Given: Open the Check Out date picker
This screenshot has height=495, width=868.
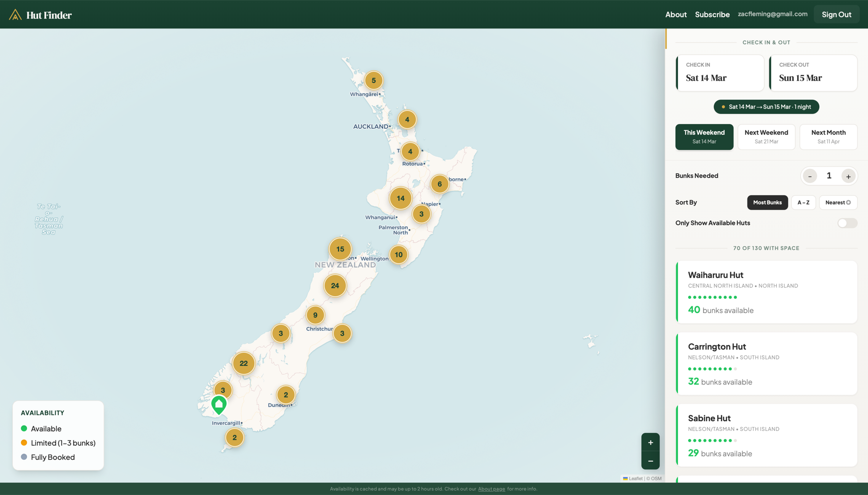Looking at the screenshot, I should point(813,73).
